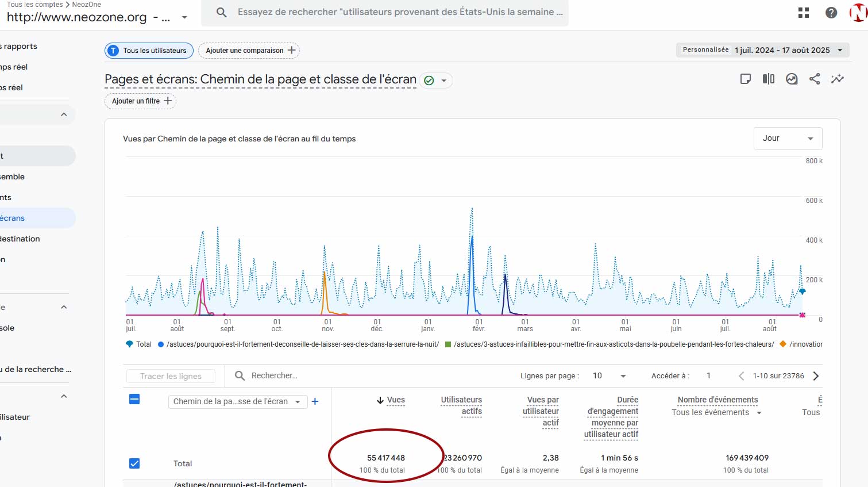The height and width of the screenshot is (487, 868).
Task: Open the Insights icon
Action: [x=792, y=79]
